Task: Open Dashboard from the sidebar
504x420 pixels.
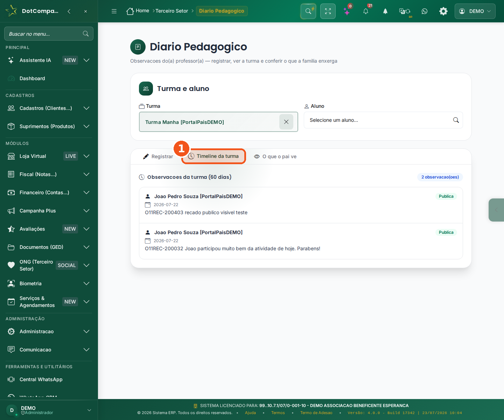Action: click(x=49, y=78)
